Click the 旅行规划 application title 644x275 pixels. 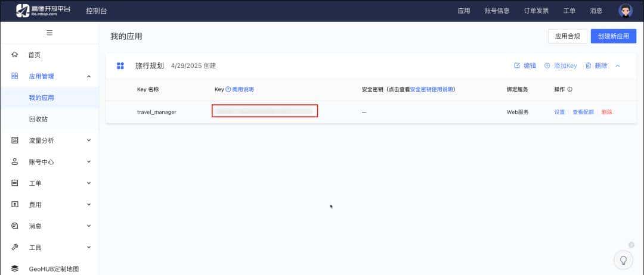point(150,65)
